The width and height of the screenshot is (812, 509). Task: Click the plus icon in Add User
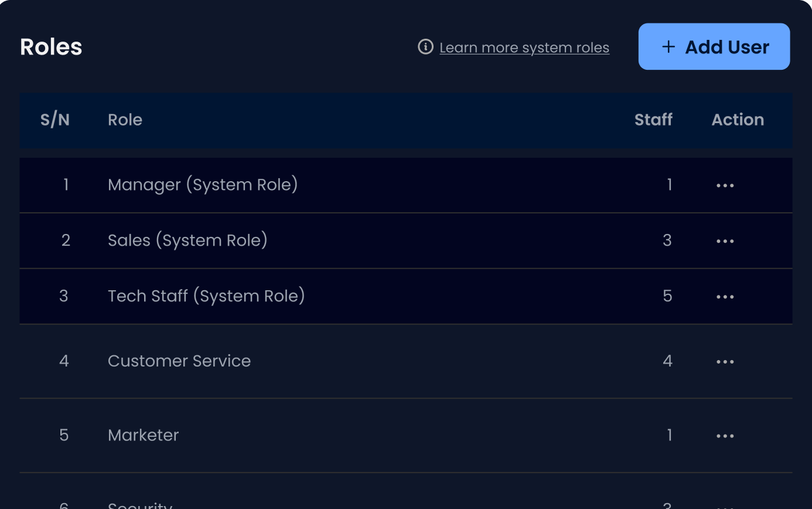[668, 47]
